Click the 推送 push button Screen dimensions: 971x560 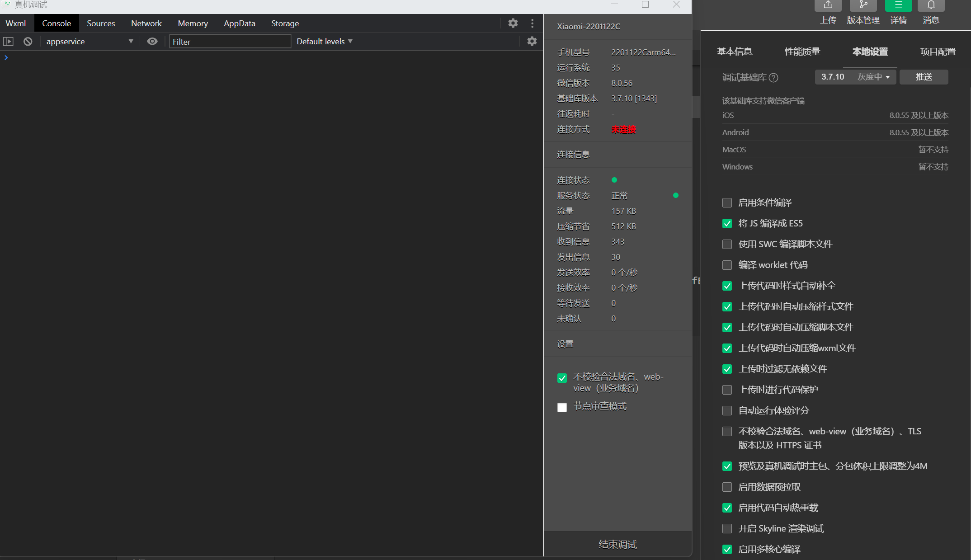[x=924, y=77]
